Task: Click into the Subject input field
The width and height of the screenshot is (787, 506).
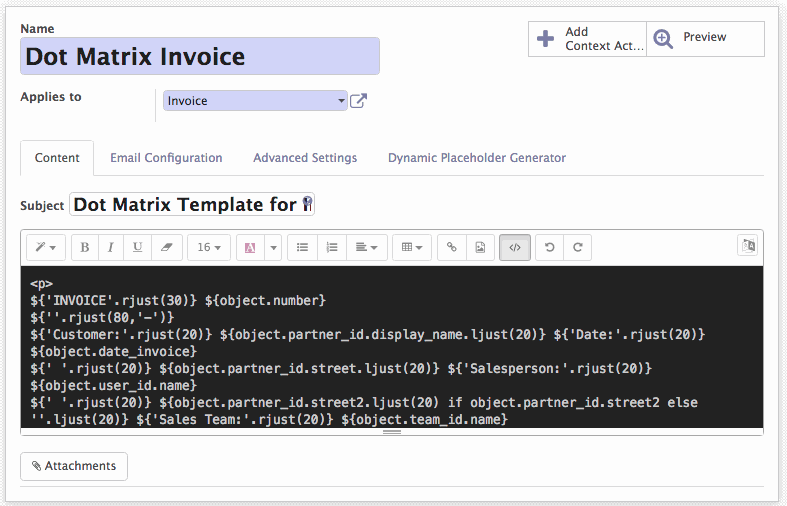Action: pos(192,204)
